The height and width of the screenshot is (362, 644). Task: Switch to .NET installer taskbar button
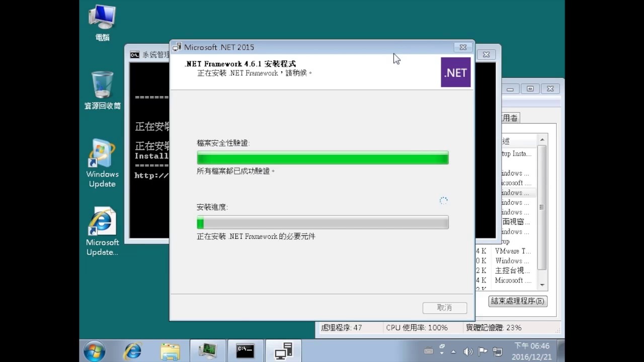click(x=283, y=351)
